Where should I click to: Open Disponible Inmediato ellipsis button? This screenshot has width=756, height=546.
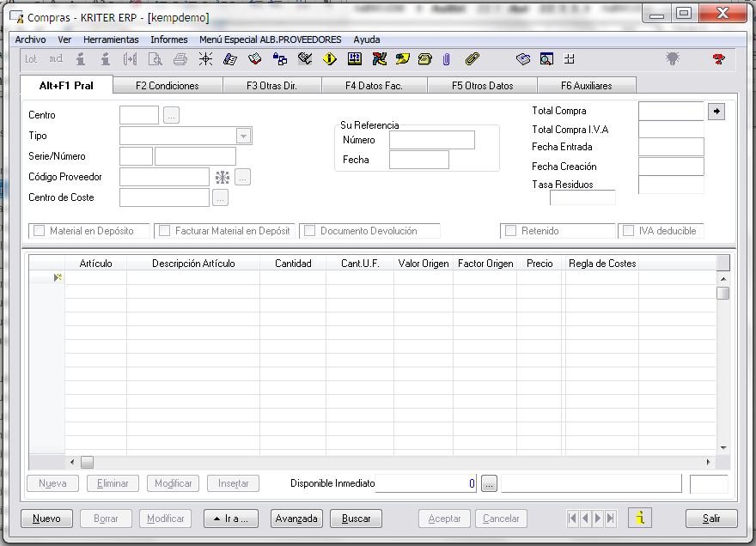pos(489,483)
